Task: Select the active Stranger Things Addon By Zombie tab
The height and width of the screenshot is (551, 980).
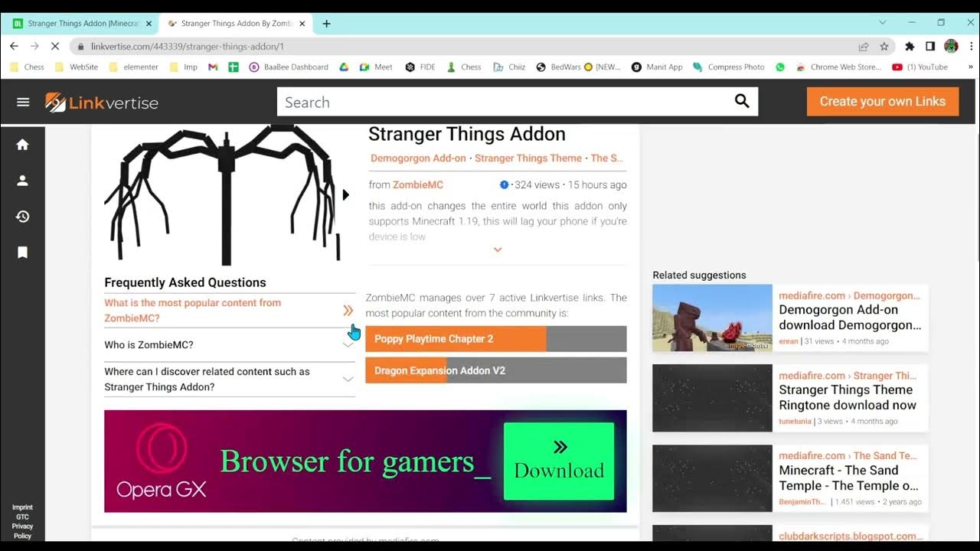Action: 235,24
